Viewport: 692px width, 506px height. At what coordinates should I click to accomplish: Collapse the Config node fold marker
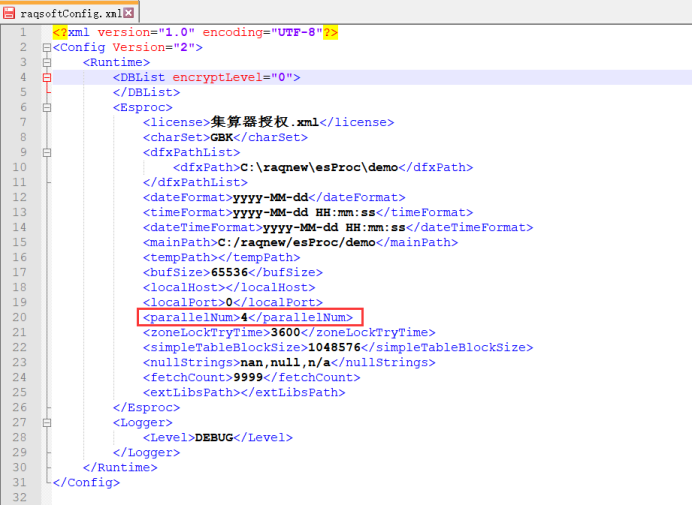pos(47,48)
